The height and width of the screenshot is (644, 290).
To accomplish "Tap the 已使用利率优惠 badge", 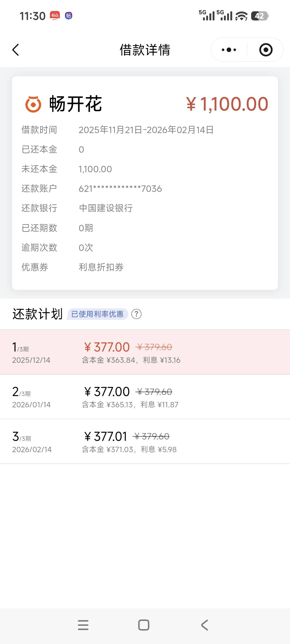I will tap(97, 314).
